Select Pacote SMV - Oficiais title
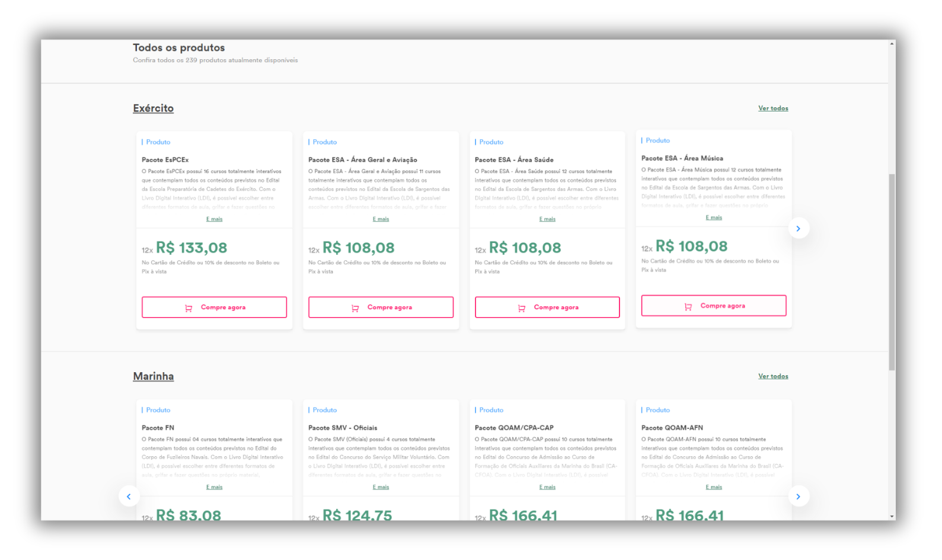 343,428
